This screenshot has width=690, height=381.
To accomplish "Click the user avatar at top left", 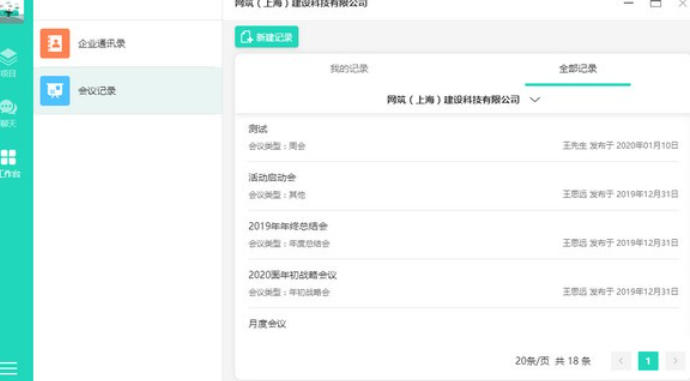I will pyautogui.click(x=12, y=11).
